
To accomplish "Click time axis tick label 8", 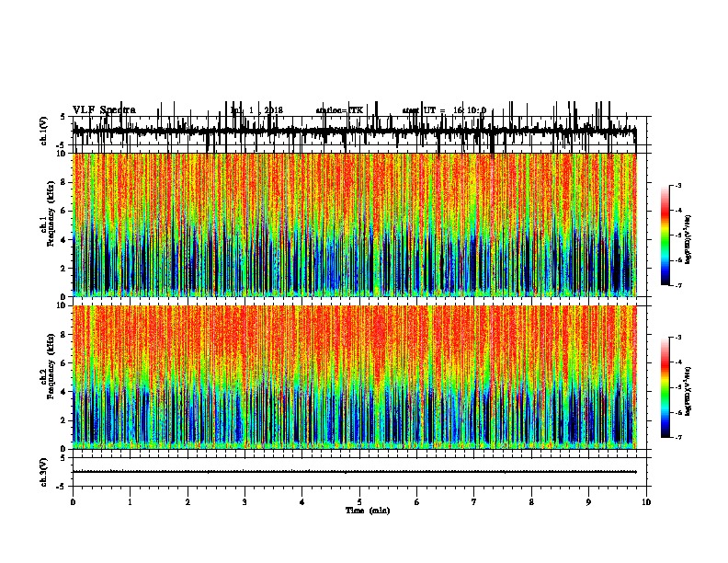I will tap(531, 502).
